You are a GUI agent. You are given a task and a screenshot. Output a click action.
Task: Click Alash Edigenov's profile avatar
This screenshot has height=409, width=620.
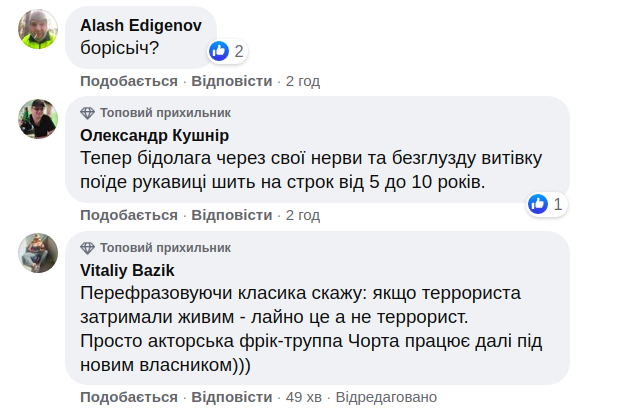(37, 30)
